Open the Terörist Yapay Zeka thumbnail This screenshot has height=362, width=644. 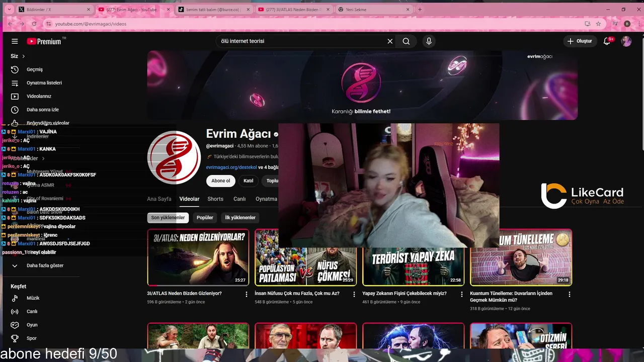click(413, 266)
